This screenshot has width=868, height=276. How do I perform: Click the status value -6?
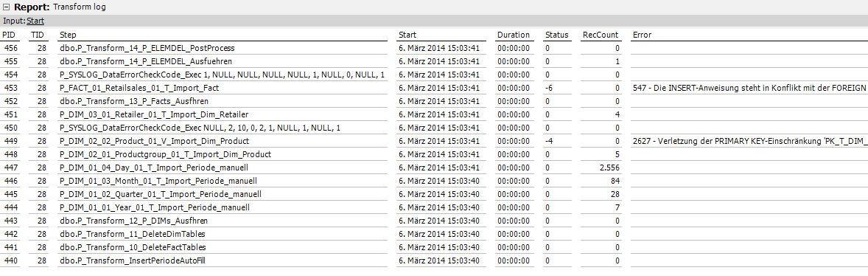click(x=549, y=88)
